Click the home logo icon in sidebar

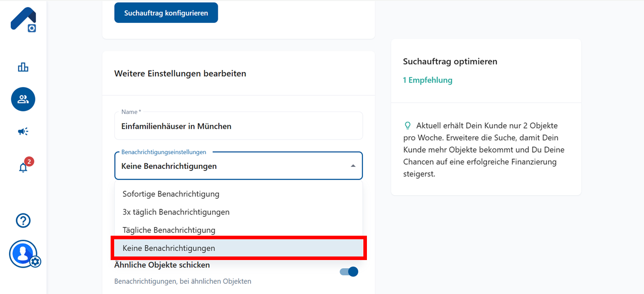pos(23,20)
